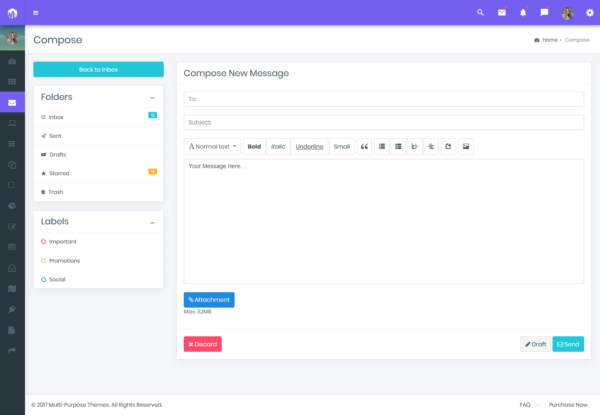Open the Drafts folder

point(98,155)
